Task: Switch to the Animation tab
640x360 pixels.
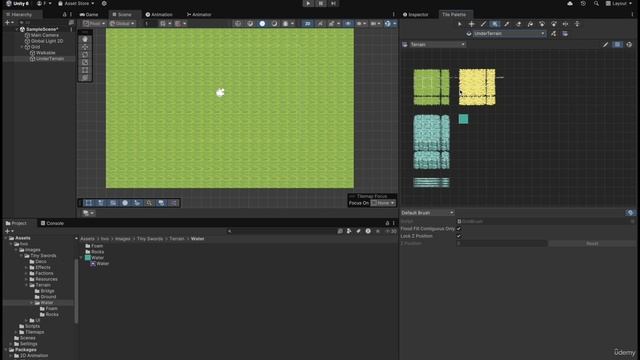Action: click(x=159, y=14)
